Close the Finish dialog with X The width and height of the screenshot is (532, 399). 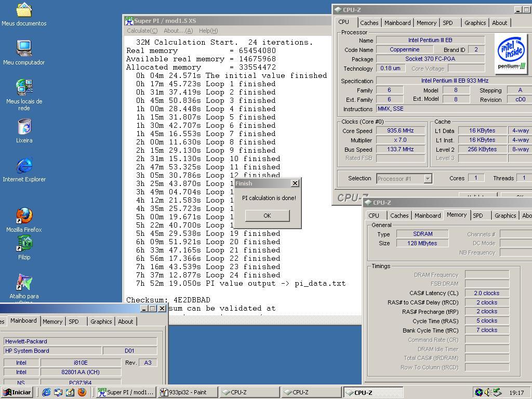[295, 183]
